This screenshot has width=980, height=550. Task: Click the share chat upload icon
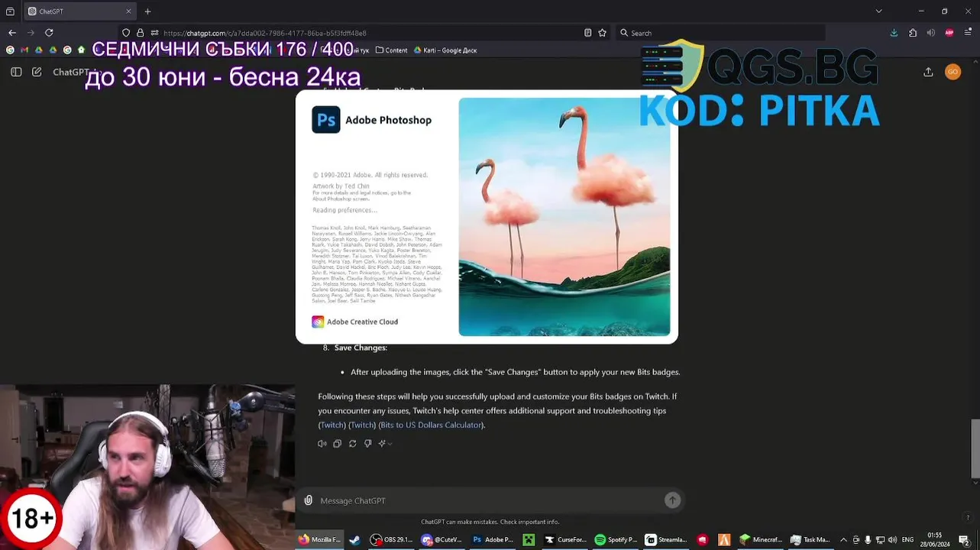pos(928,72)
